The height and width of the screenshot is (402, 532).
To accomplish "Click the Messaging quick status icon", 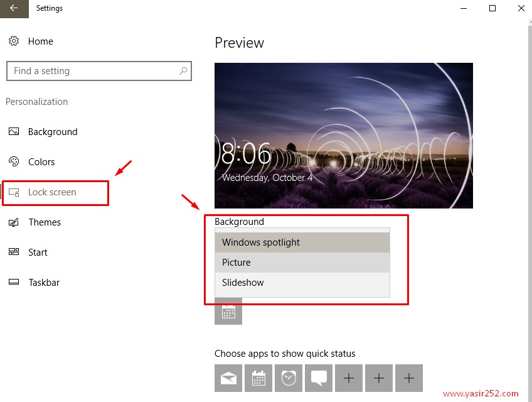I will (x=318, y=378).
